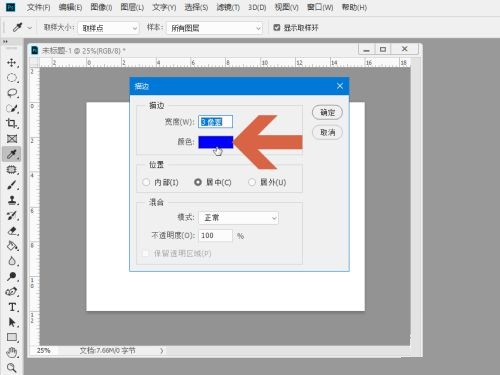500x375 pixels.
Task: Select the Brush tool
Action: pos(12,185)
